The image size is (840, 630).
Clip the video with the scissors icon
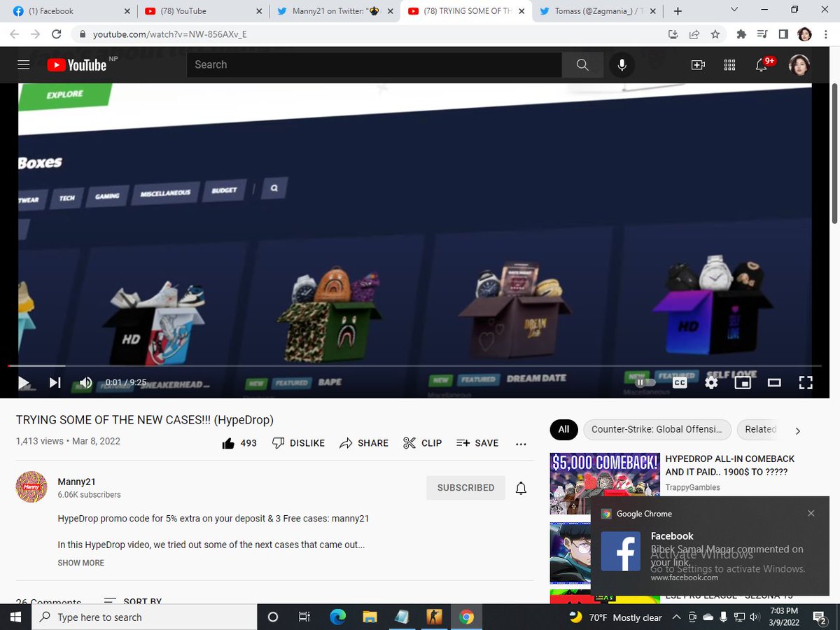[423, 443]
